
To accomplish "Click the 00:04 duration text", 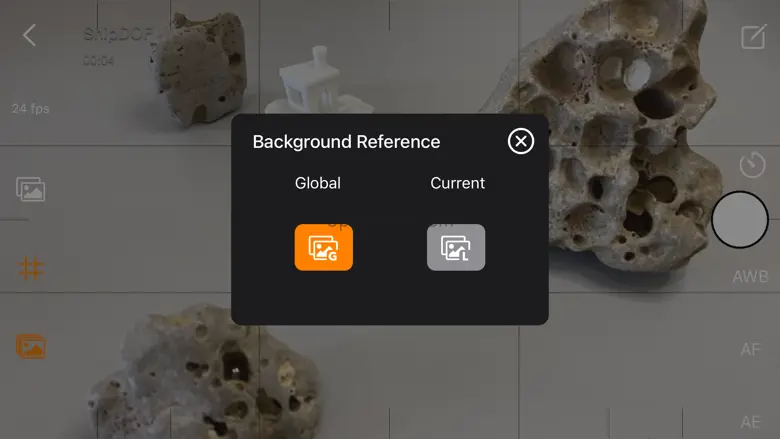I will pos(99,61).
